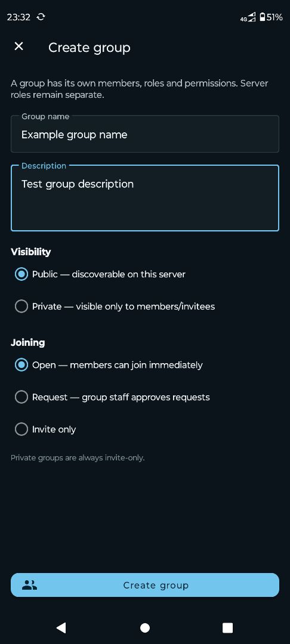Tap the battery icon in status bar

pos(262,17)
